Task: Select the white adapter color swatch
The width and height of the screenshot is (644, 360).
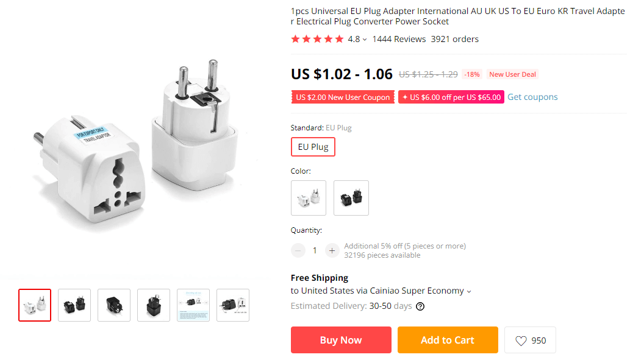Action: tap(309, 198)
